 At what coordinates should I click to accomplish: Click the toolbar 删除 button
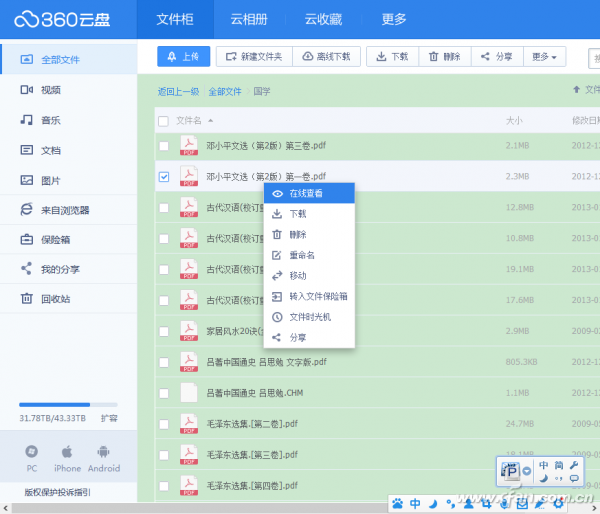[x=445, y=57]
